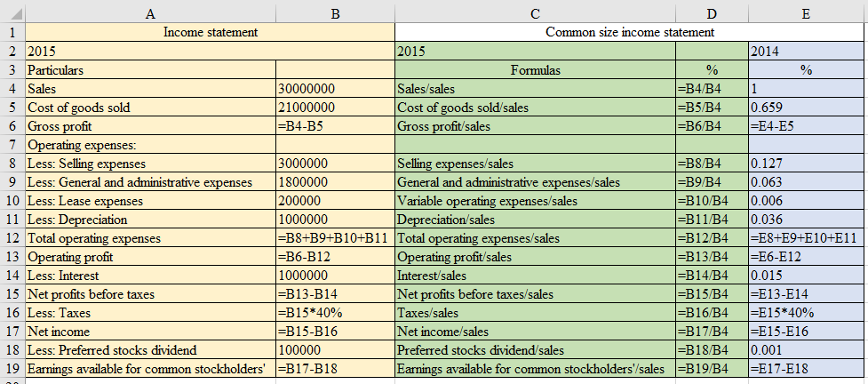Select row 12 header

[x=11, y=238]
